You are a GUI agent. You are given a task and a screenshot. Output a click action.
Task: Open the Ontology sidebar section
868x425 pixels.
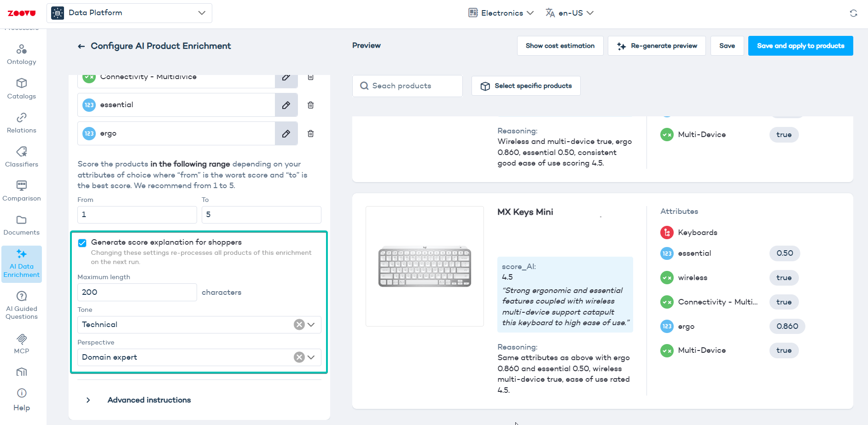click(x=22, y=55)
